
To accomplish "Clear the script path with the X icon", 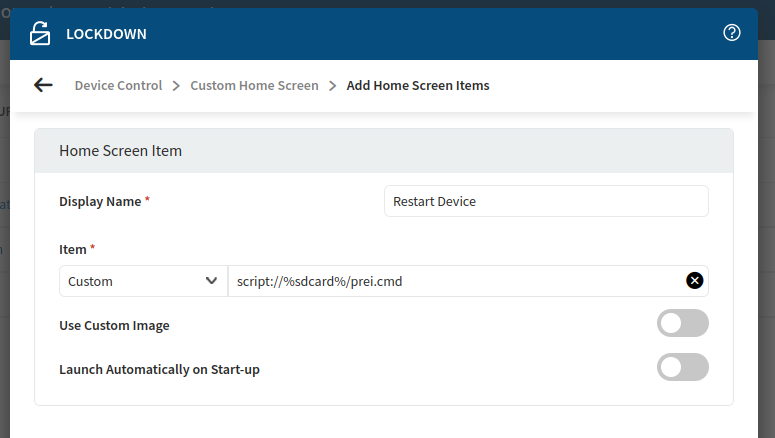I will tap(694, 281).
